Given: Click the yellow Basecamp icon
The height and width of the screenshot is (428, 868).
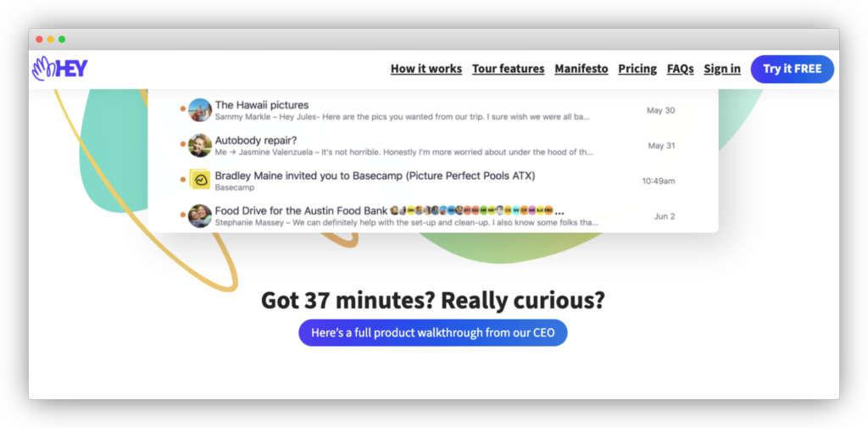Looking at the screenshot, I should click(200, 181).
